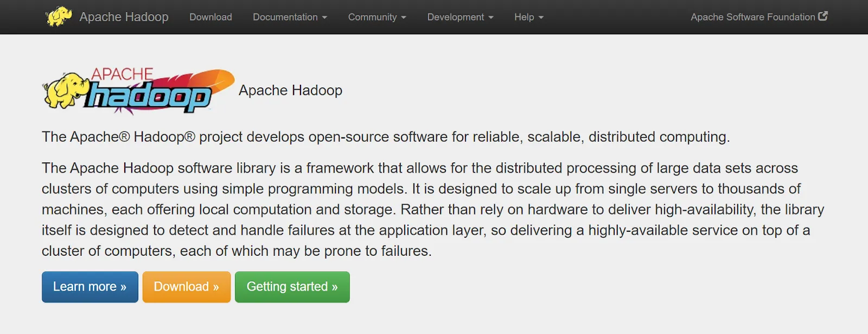Click the external link icon beside Foundation
The image size is (868, 334).
click(x=823, y=16)
